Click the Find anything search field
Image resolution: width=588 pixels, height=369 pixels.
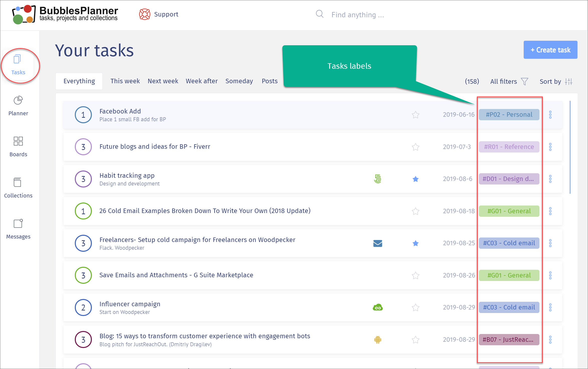(x=358, y=14)
